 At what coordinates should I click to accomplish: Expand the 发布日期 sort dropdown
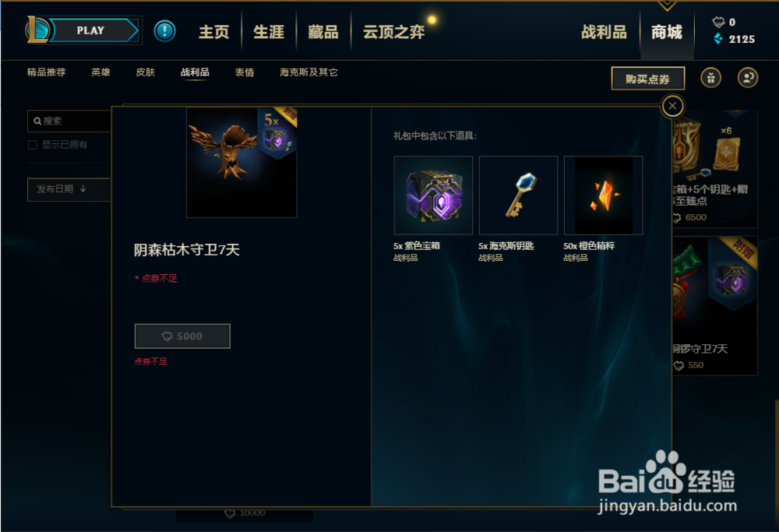tap(69, 189)
